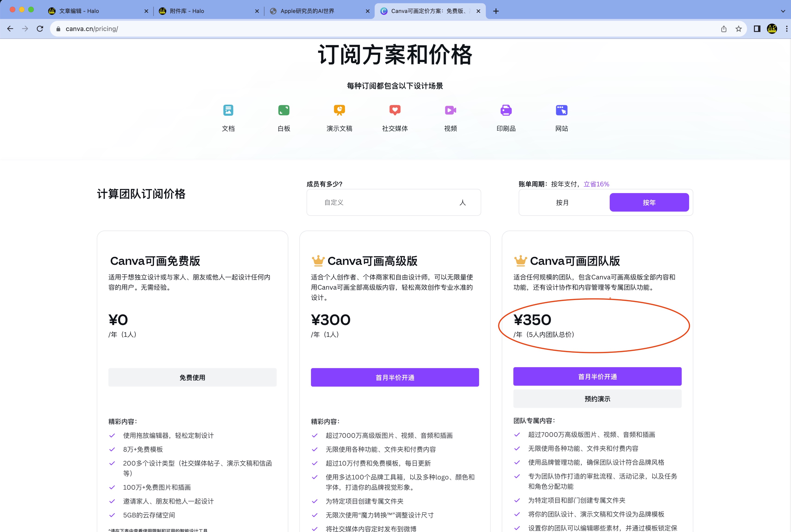Viewport: 791px width, 532px height.
Task: Open the browser side panel icon
Action: coord(757,29)
